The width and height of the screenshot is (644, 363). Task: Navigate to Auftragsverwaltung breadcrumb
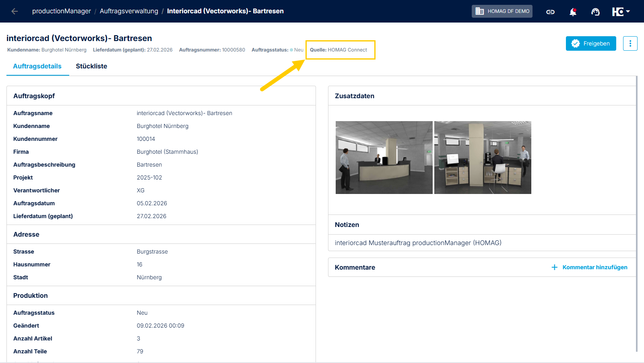point(129,11)
